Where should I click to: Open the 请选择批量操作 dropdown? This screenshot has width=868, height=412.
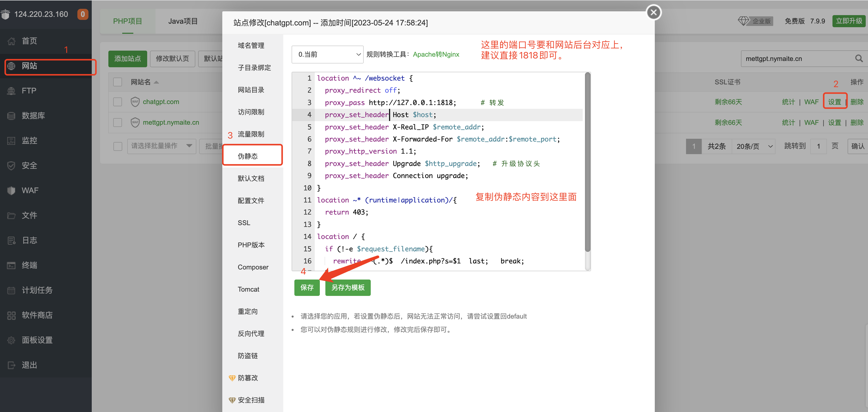point(162,146)
